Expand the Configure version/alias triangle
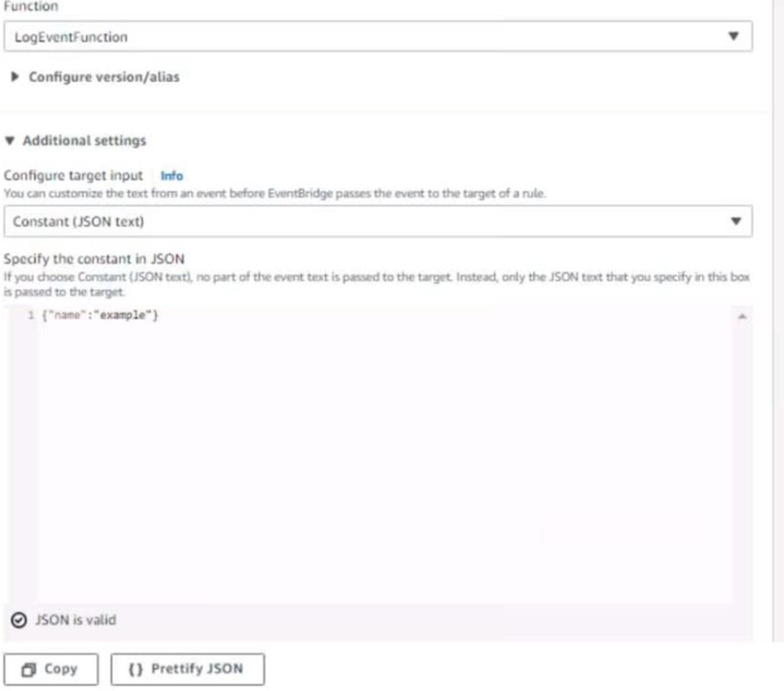Image resolution: width=784 pixels, height=691 pixels. (x=15, y=77)
